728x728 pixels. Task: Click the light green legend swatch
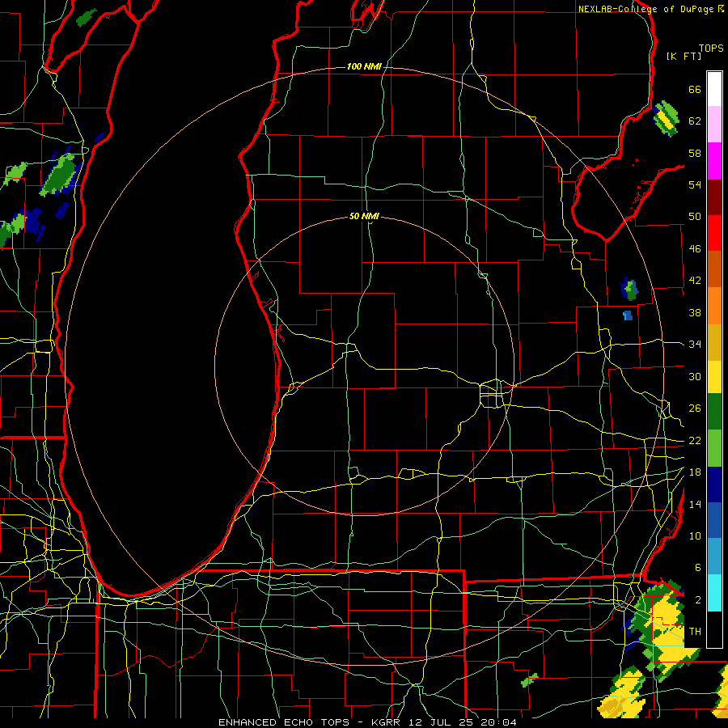point(714,448)
